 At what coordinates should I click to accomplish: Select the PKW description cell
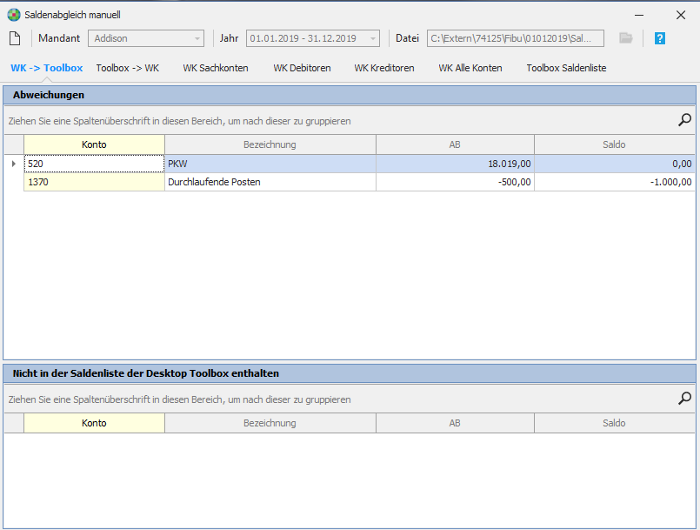[270, 164]
